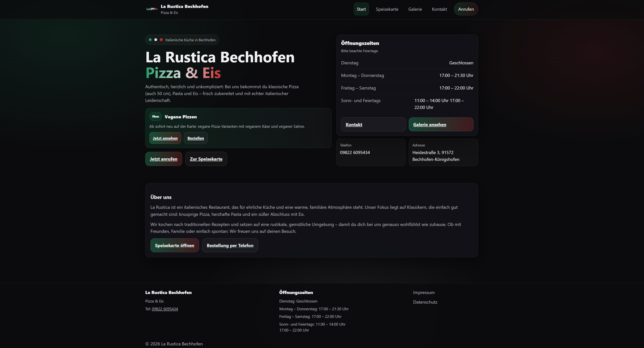This screenshot has height=348, width=644.
Task: Click the Jetzt anrufen button
Action: click(x=163, y=159)
